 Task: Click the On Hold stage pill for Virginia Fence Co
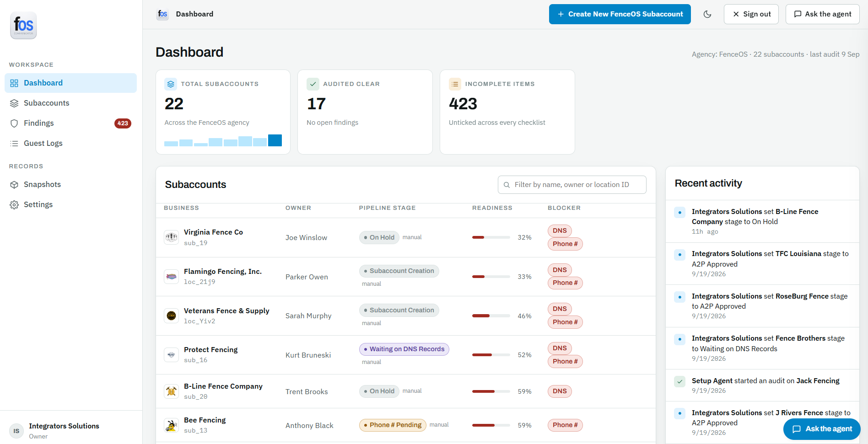[379, 237]
